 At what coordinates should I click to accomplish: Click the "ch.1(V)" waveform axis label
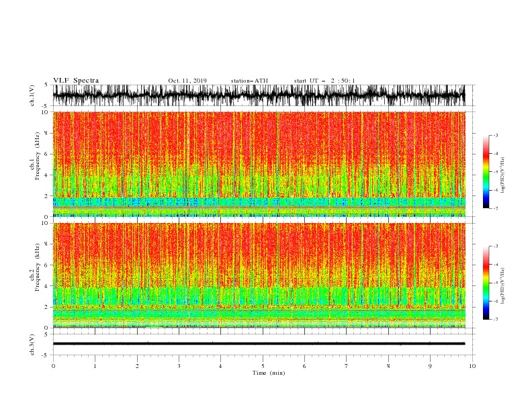[32, 95]
